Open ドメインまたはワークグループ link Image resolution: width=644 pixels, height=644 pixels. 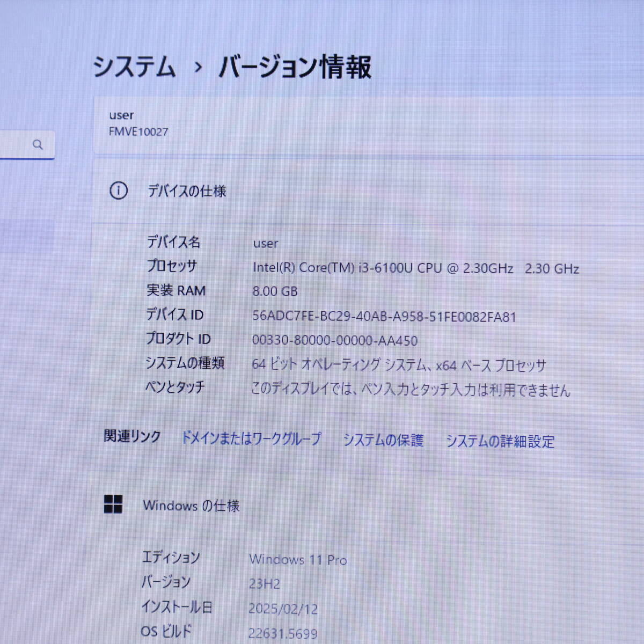point(251,438)
